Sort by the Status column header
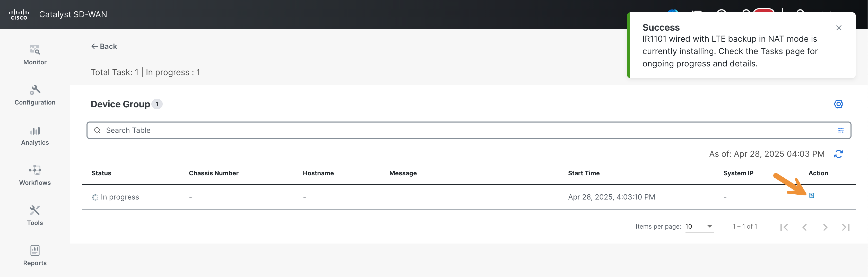This screenshot has width=868, height=277. [x=101, y=173]
